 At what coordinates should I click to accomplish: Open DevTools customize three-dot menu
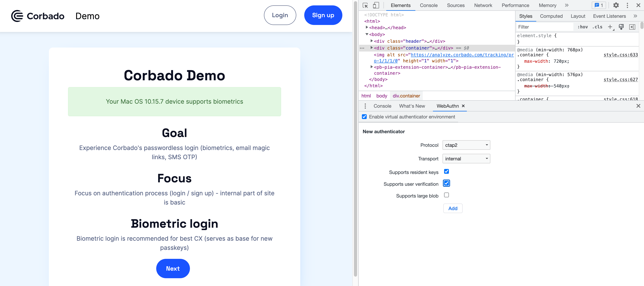(627, 5)
